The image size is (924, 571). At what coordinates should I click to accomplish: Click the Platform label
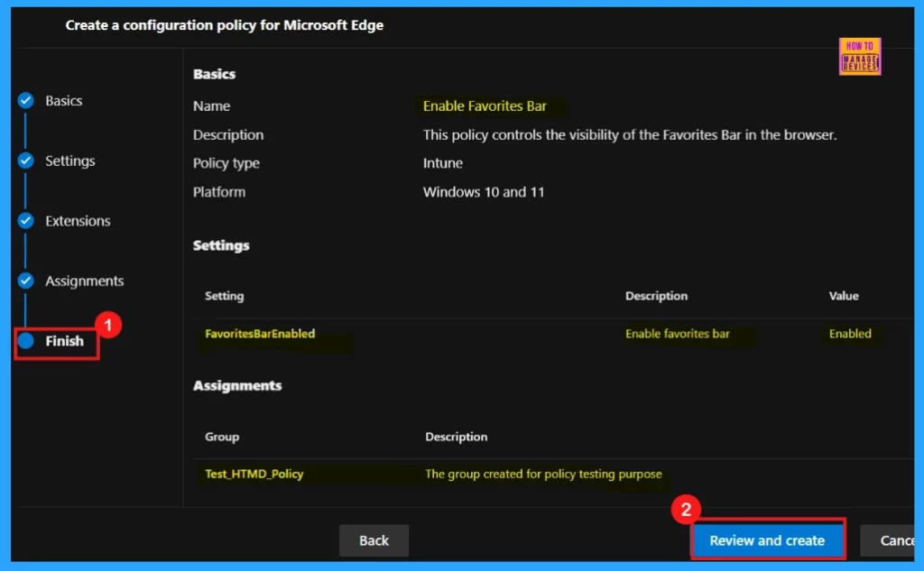[x=219, y=192]
